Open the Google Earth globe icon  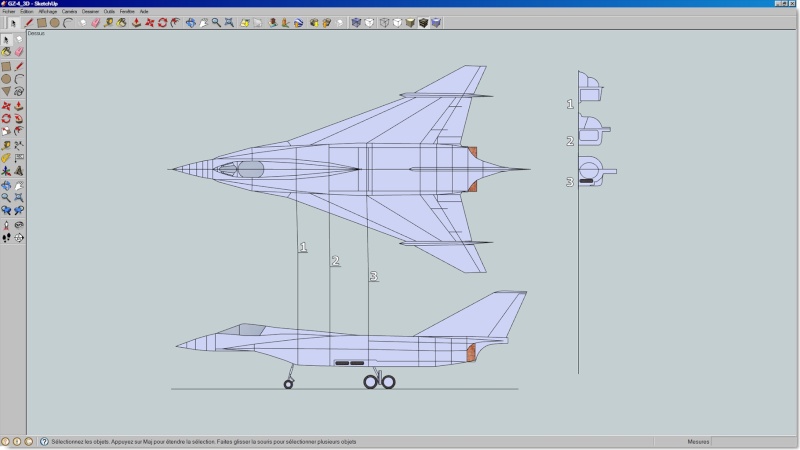[298, 22]
